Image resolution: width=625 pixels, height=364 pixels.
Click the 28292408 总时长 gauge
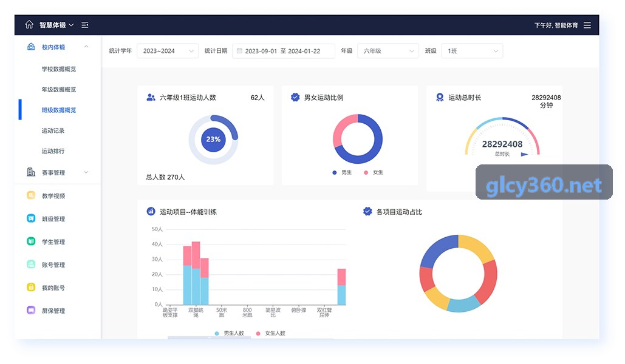coord(502,137)
